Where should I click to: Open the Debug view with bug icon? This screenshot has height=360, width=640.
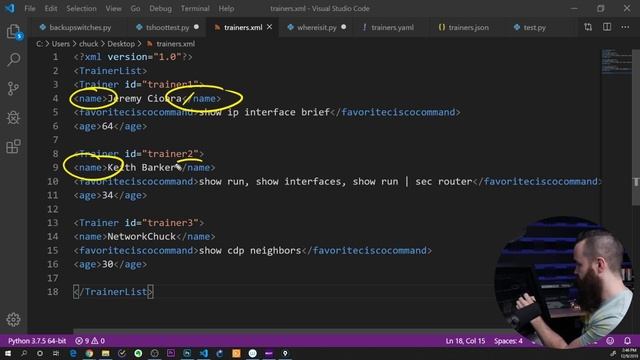[13, 118]
